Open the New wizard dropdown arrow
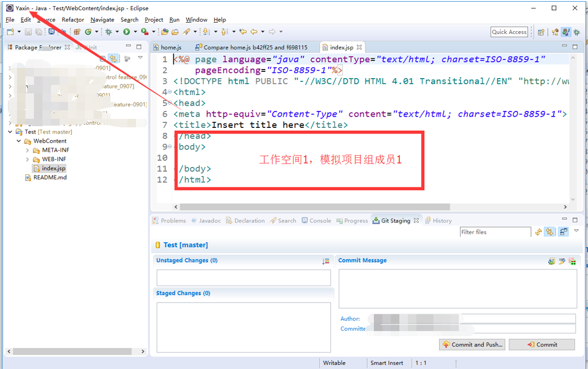The height and width of the screenshot is (369, 588). click(x=19, y=32)
